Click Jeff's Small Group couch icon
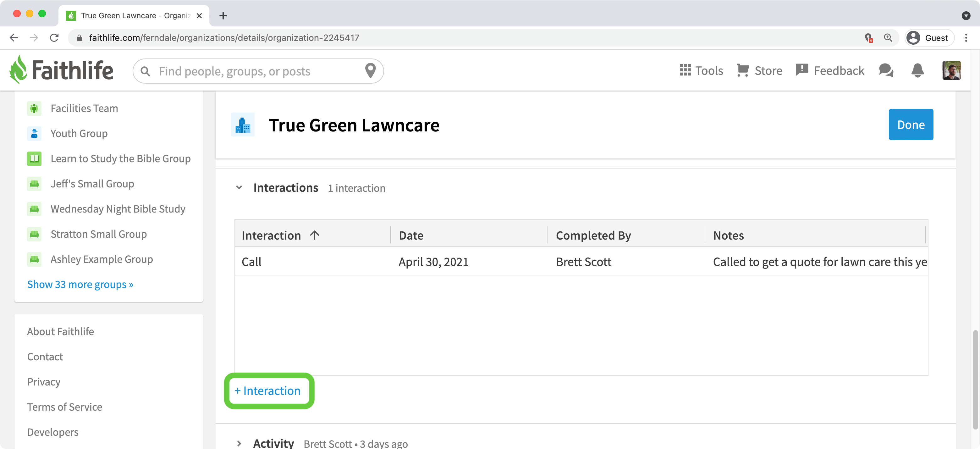The image size is (980, 449). (34, 184)
